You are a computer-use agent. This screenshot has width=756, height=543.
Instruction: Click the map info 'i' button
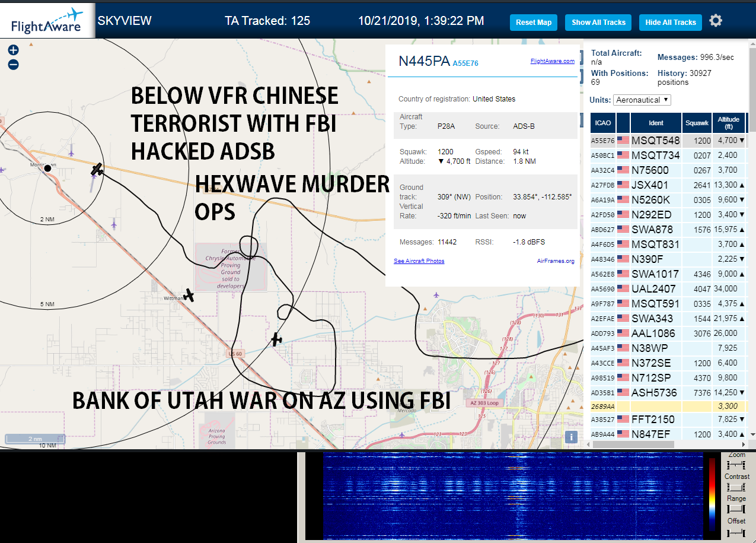coord(571,437)
